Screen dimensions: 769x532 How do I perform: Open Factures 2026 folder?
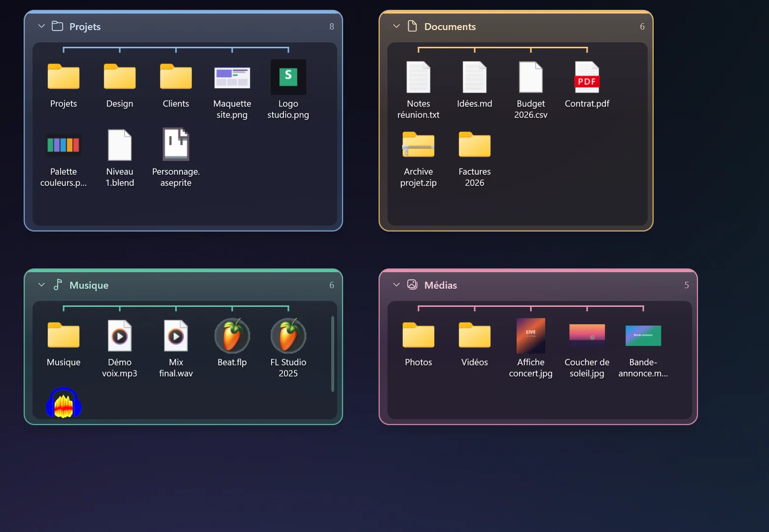click(x=475, y=144)
